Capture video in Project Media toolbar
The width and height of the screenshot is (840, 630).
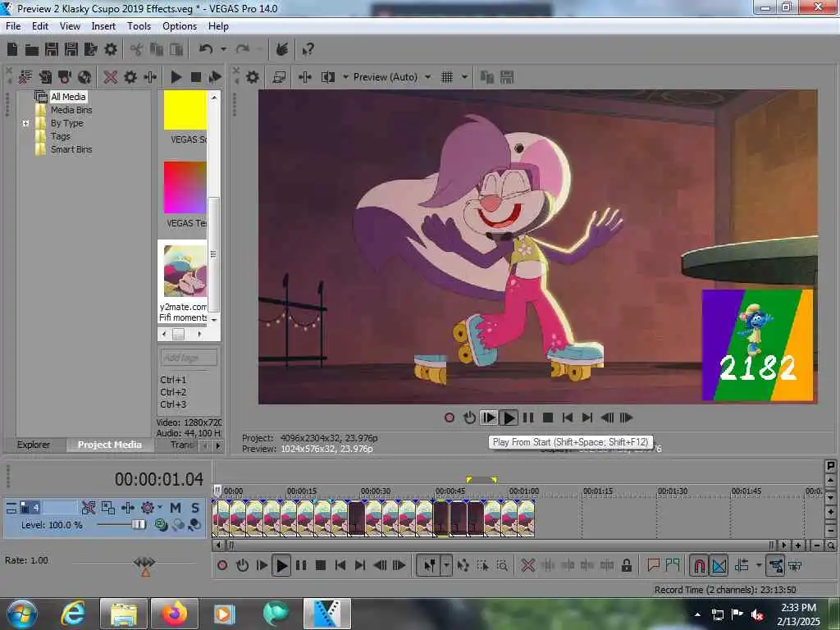pos(65,78)
